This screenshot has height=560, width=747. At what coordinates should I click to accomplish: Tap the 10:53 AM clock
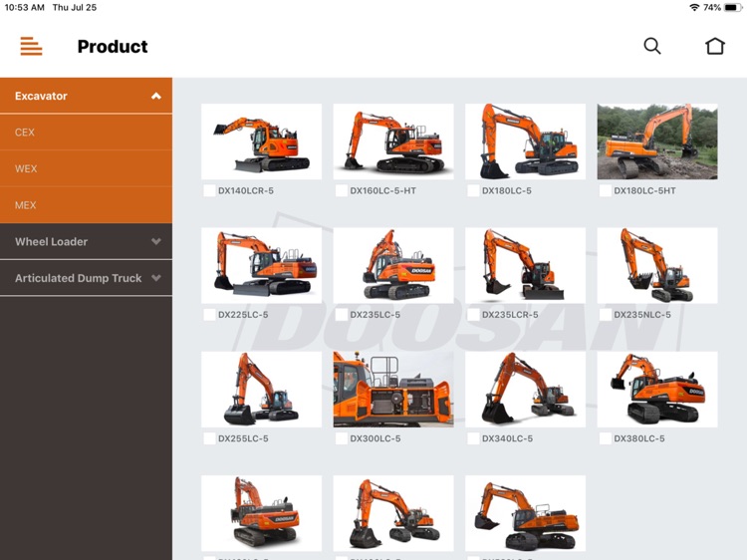tap(24, 7)
